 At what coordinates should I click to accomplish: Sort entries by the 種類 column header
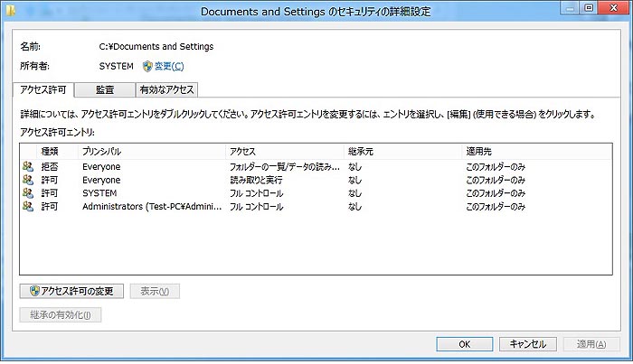coord(50,151)
